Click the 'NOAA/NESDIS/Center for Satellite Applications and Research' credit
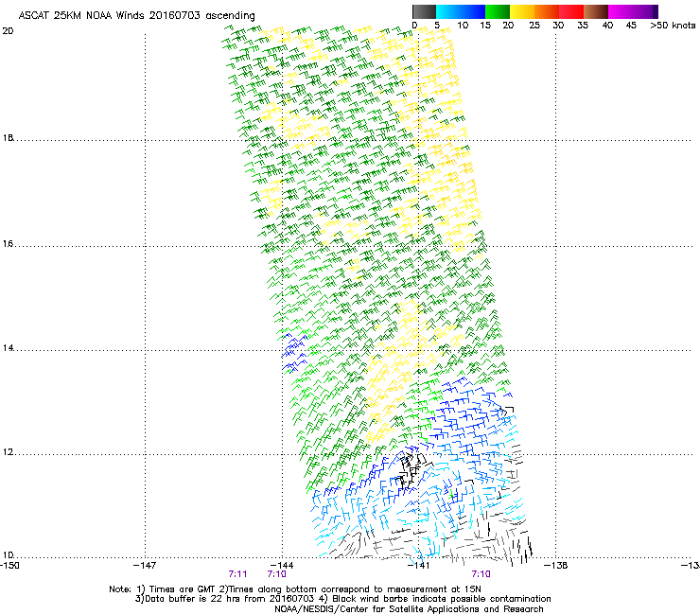The image size is (700, 615). [x=409, y=609]
